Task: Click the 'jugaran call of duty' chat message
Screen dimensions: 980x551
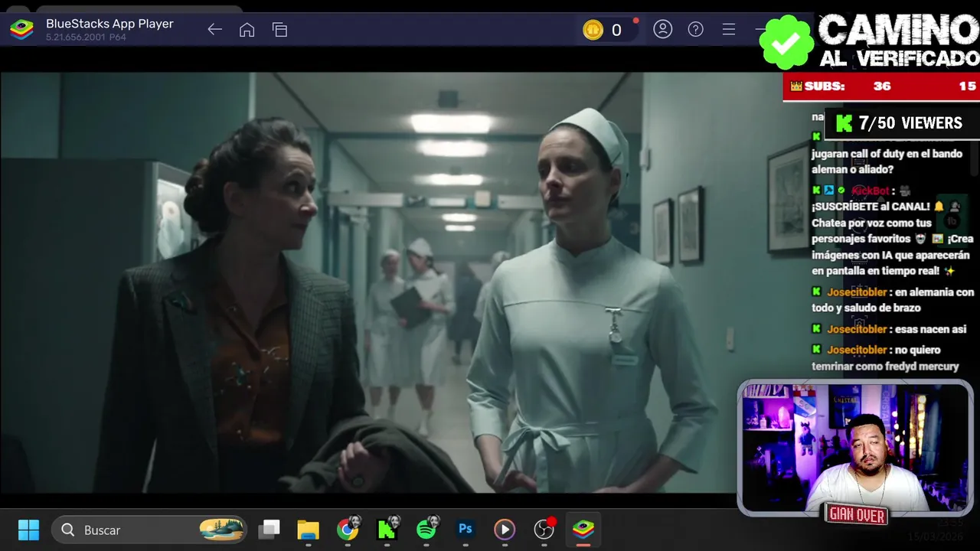Action: coord(887,161)
